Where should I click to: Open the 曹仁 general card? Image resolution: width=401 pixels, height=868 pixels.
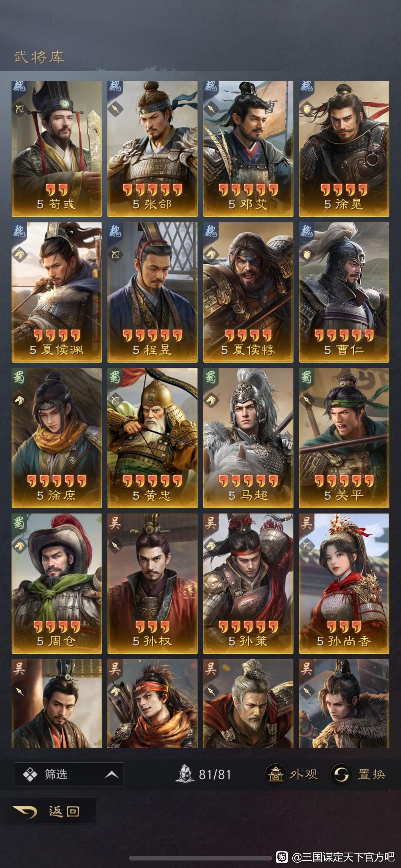[x=344, y=292]
